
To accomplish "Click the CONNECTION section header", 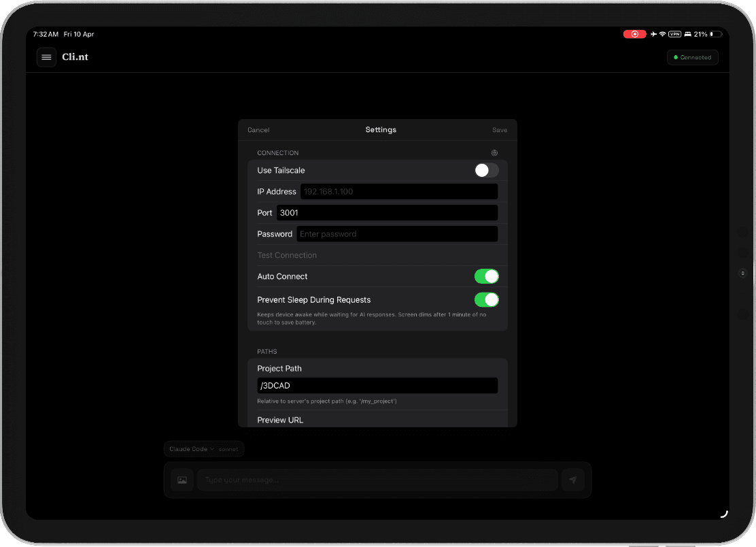I will [x=277, y=153].
